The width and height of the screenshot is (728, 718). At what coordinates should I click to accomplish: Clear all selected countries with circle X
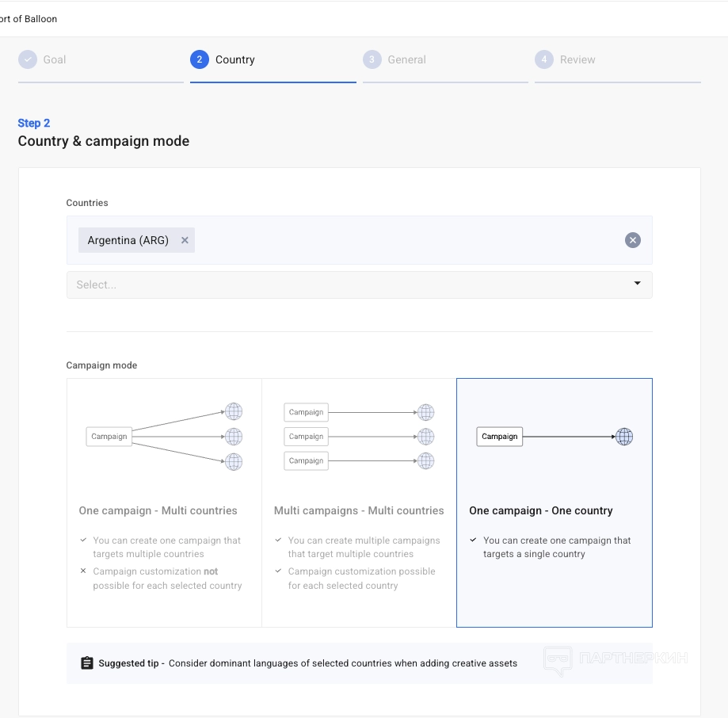632,240
